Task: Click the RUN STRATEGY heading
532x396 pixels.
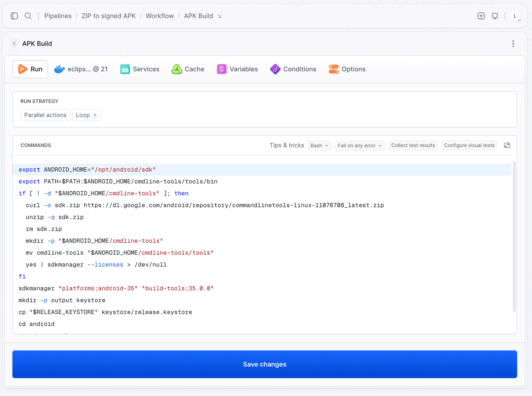Action: click(39, 101)
